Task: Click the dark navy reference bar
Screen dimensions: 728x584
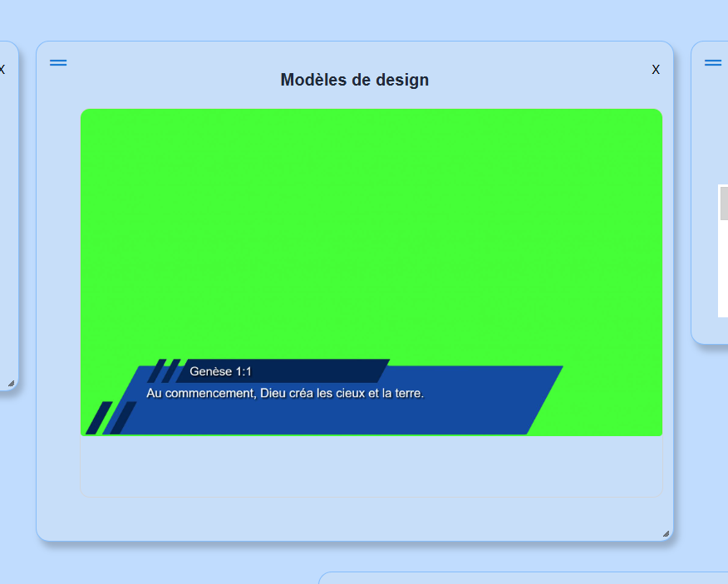Action: [x=332, y=371]
